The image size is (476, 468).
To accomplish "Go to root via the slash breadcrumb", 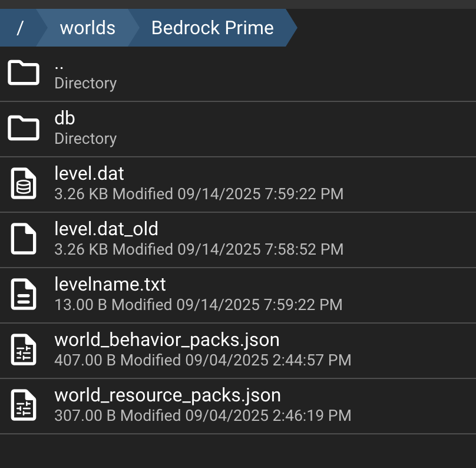I will [x=19, y=28].
